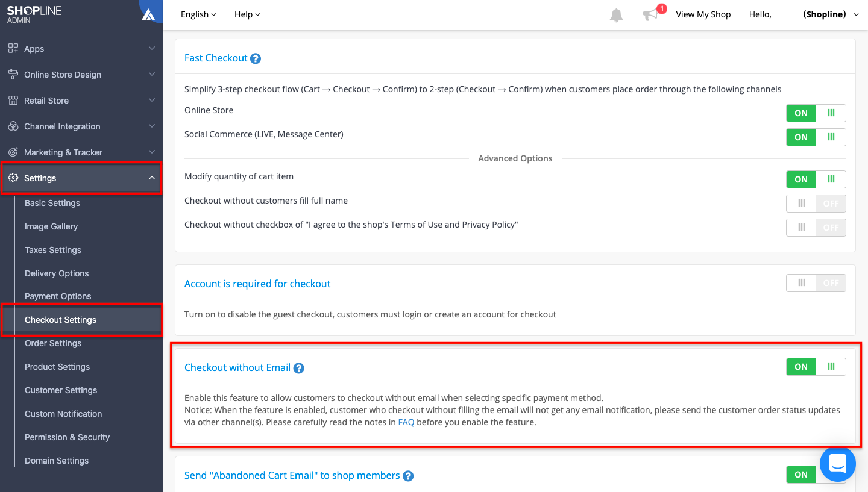Viewport: 868px width, 492px height.
Task: Click help icon next to Abandoned Cart Email
Action: [x=408, y=476]
